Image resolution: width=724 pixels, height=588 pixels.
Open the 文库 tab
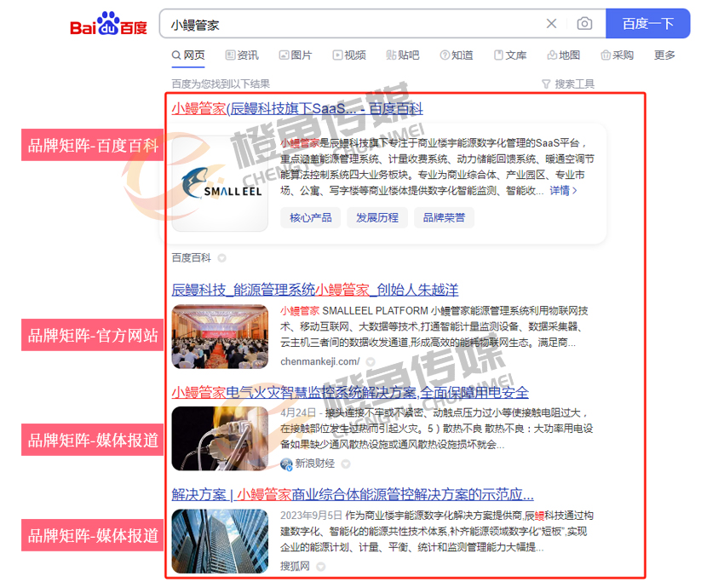pos(510,55)
